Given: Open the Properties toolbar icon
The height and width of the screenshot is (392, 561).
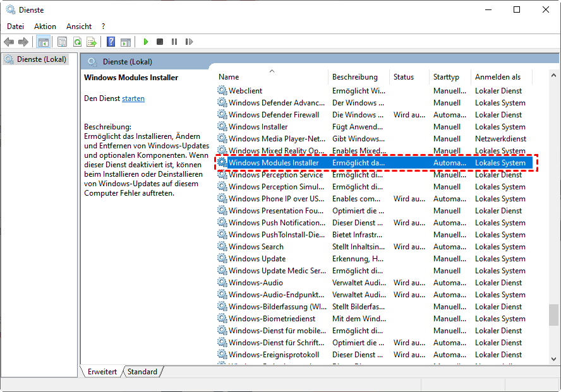Looking at the screenshot, I should pyautogui.click(x=62, y=42).
